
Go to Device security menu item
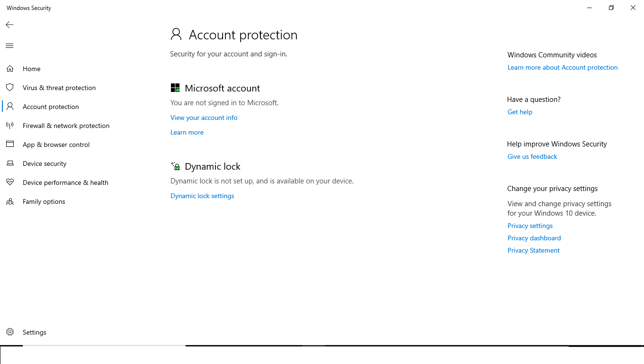tap(45, 164)
